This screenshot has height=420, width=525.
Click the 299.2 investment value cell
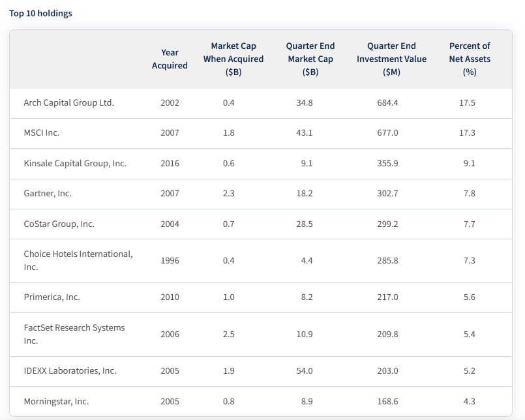[x=388, y=224]
